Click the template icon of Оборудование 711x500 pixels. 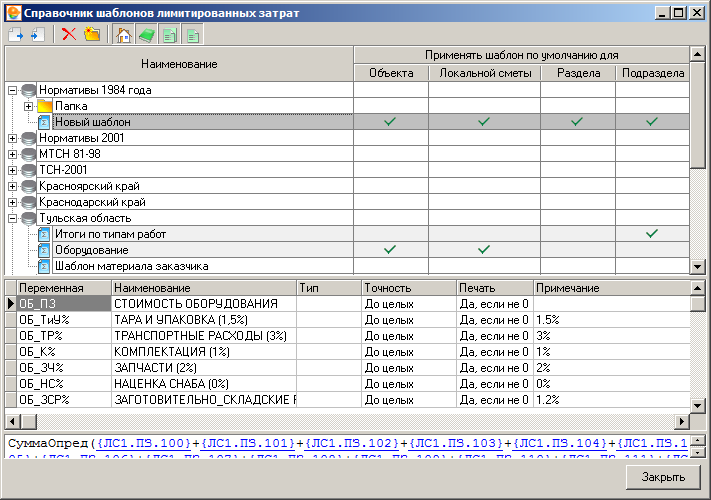(x=44, y=250)
